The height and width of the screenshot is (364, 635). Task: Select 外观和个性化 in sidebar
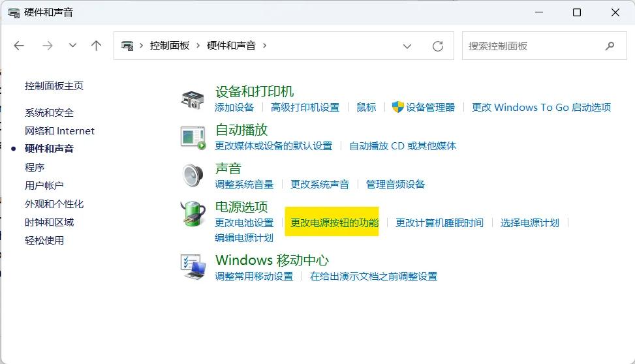click(x=54, y=204)
